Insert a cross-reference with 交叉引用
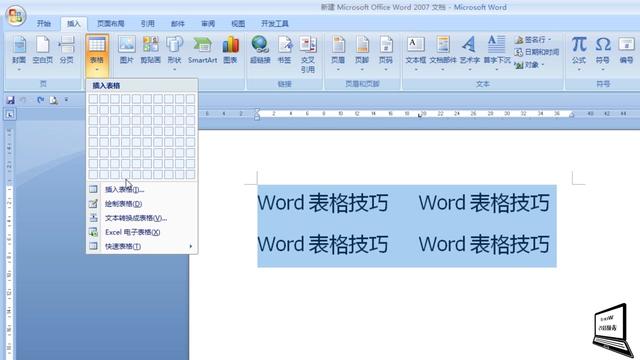This screenshot has width=640, height=360. [x=308, y=55]
